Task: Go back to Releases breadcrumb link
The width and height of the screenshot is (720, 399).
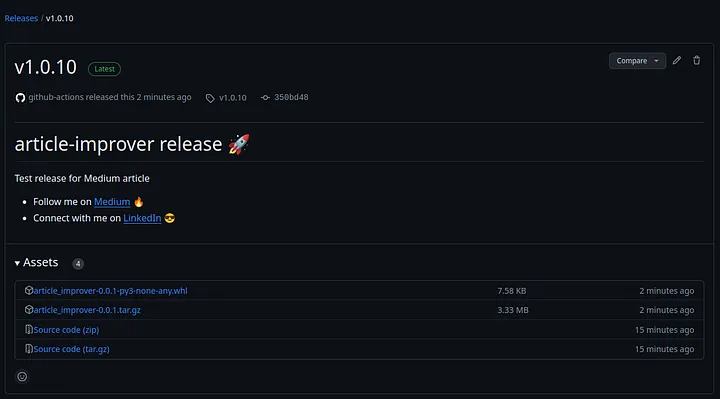Action: coord(21,18)
